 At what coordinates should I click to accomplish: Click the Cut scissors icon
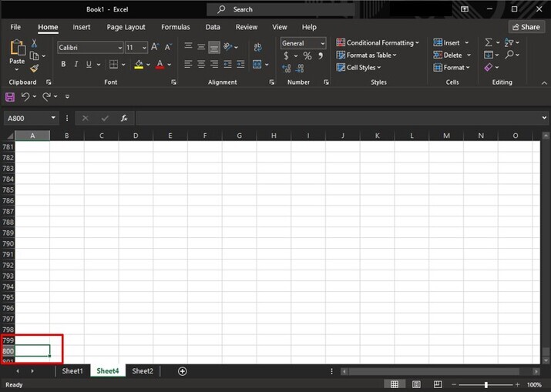coord(34,44)
